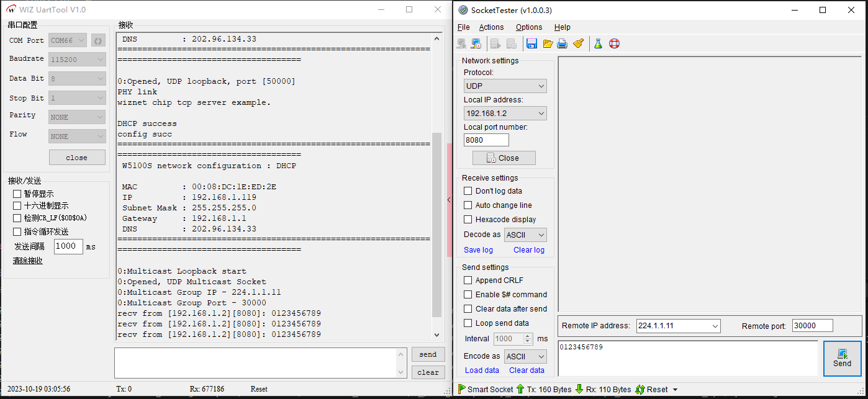Enable Loop send data

pos(468,323)
